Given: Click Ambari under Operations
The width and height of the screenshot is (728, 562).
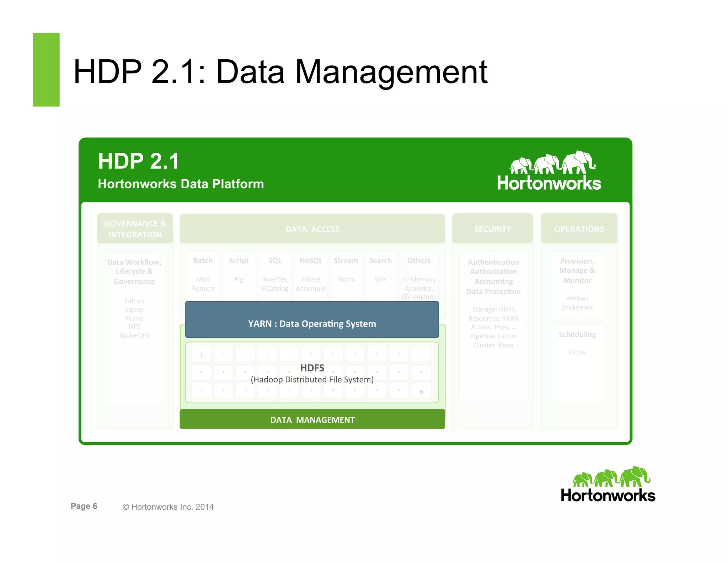Looking at the screenshot, I should [577, 298].
